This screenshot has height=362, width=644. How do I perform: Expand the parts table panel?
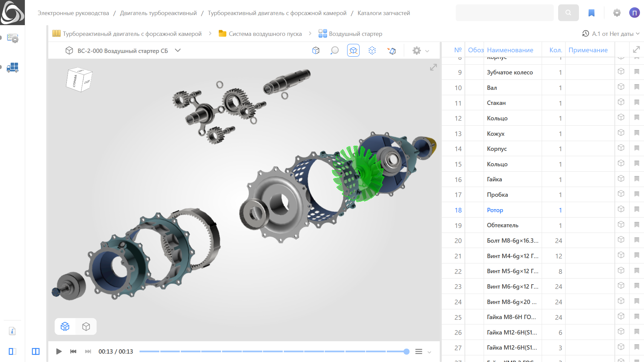[636, 50]
